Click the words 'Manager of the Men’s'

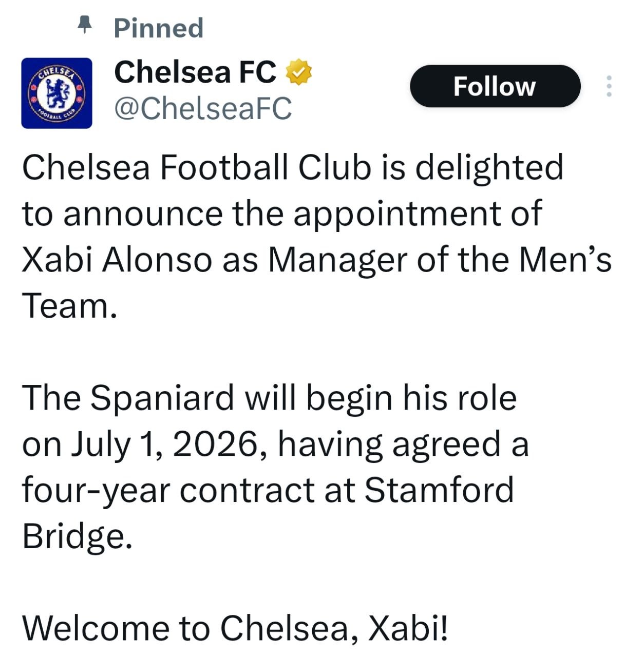pos(440,260)
